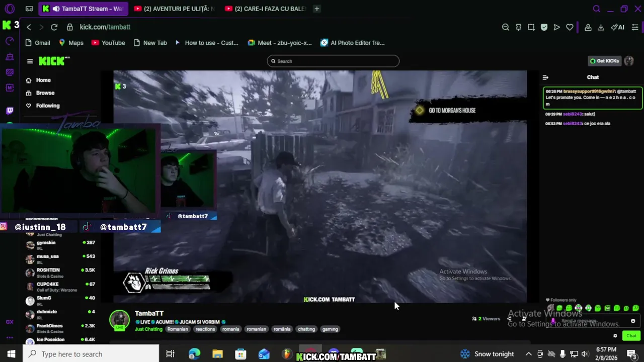Open the Following list
The width and height of the screenshot is (644, 362).
tap(43, 106)
